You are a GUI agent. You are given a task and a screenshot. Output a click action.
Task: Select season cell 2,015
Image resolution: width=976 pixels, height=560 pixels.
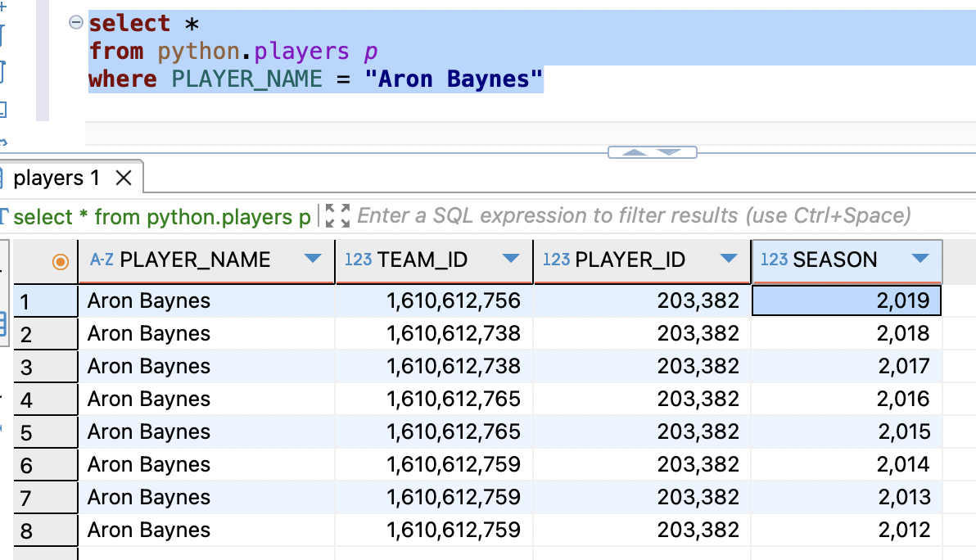tap(847, 431)
